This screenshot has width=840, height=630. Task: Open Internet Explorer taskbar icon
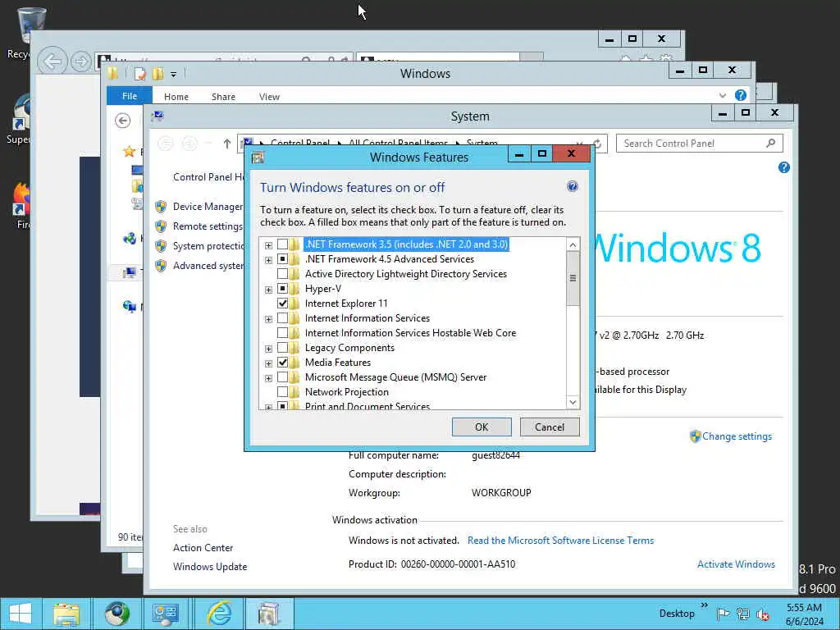(x=220, y=614)
